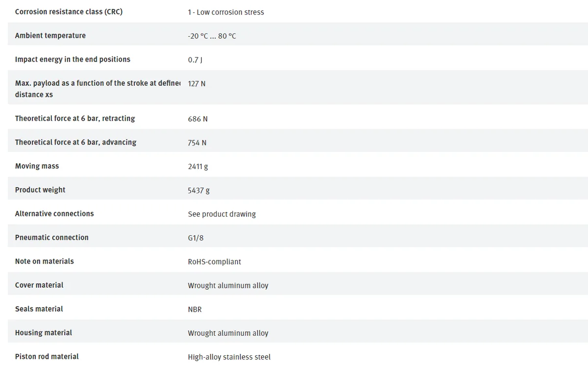This screenshot has height=371, width=588.
Task: Select the 127 N payload value
Action: (196, 84)
